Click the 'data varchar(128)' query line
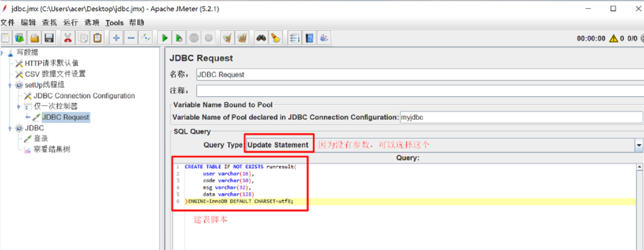 [x=228, y=194]
